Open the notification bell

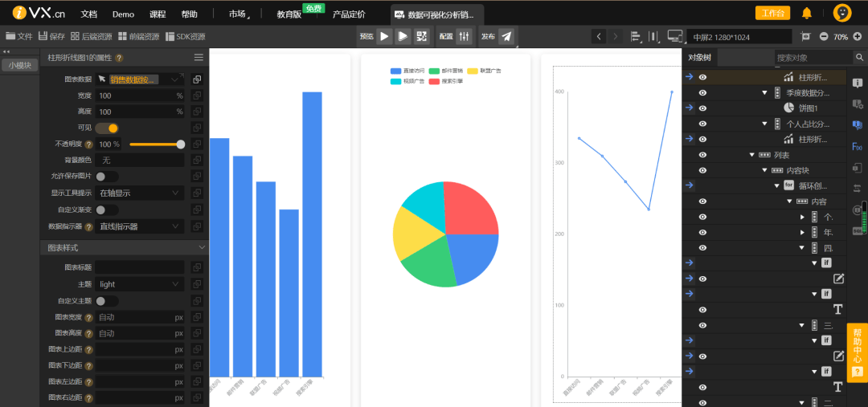(x=806, y=13)
